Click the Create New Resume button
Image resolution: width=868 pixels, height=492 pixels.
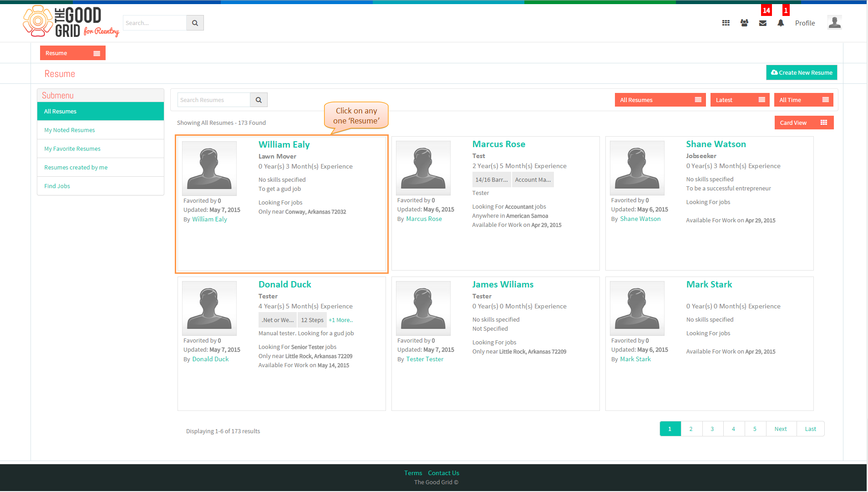(x=802, y=72)
